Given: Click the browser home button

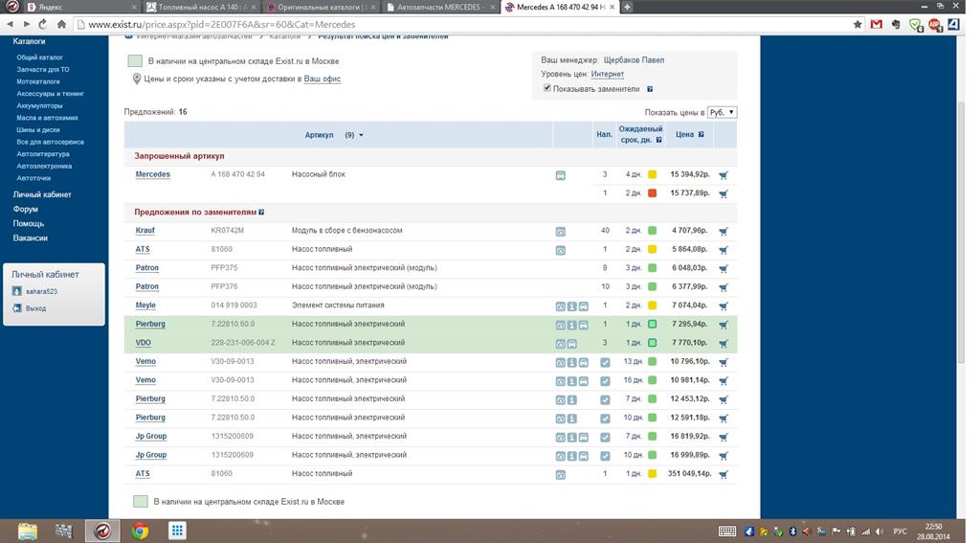Looking at the screenshot, I should pos(61,24).
